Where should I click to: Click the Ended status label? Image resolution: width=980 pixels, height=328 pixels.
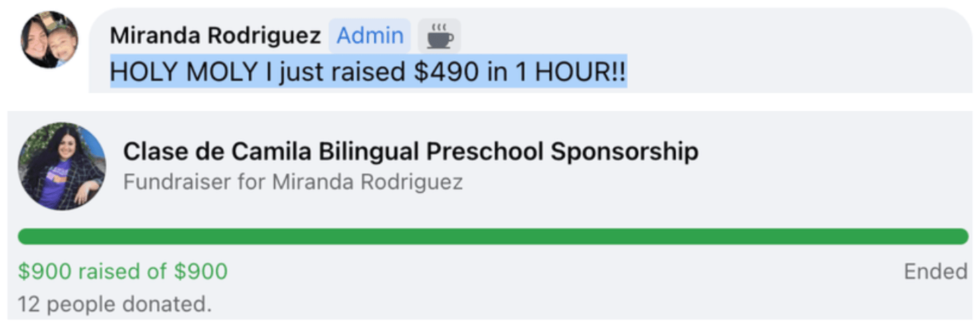click(x=935, y=271)
